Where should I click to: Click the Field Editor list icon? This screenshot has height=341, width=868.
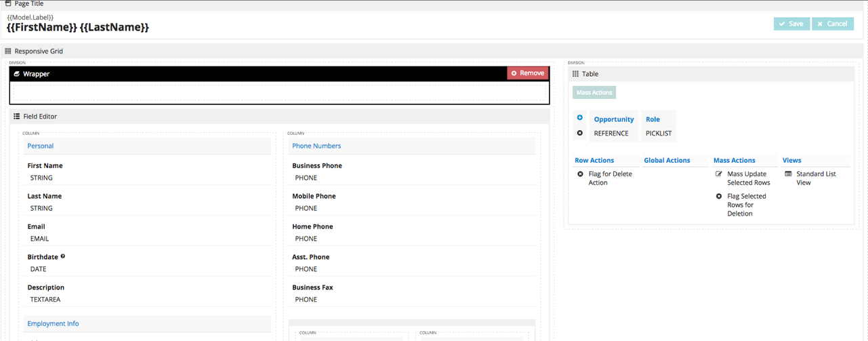pyautogui.click(x=17, y=117)
